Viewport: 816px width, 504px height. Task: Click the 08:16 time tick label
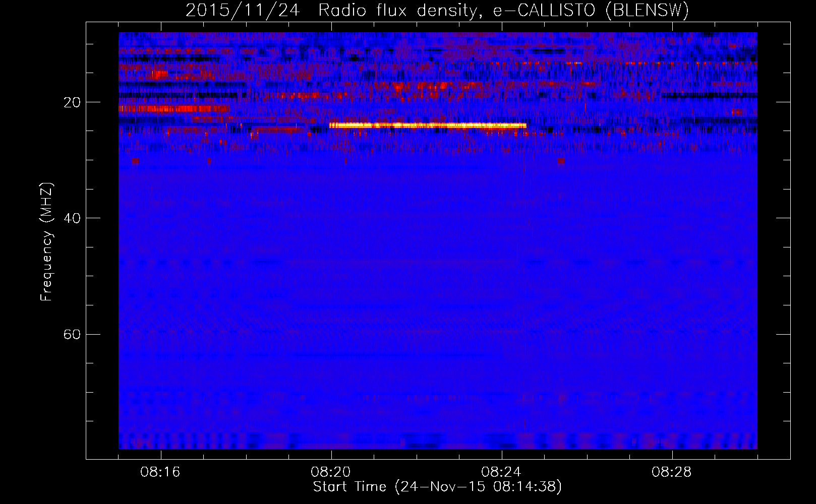[160, 472]
